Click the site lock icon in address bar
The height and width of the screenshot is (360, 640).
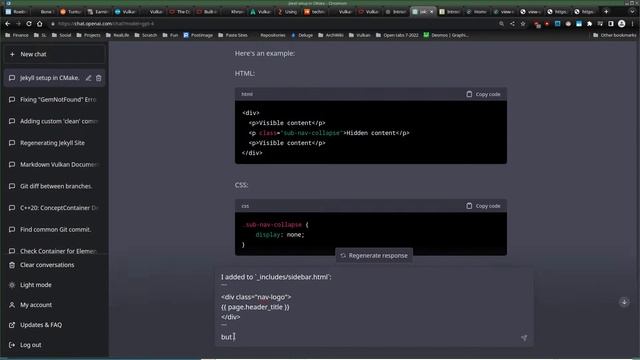(53, 24)
